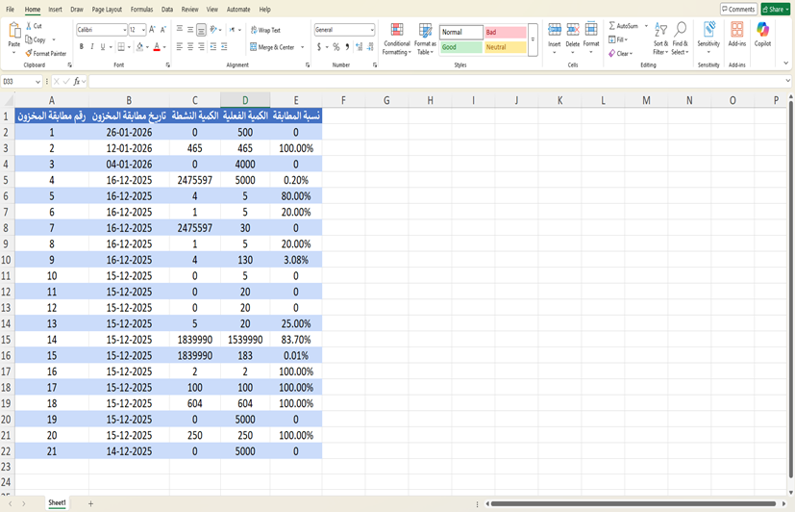Add a new sheet with plus button
795x512 pixels.
tap(90, 503)
